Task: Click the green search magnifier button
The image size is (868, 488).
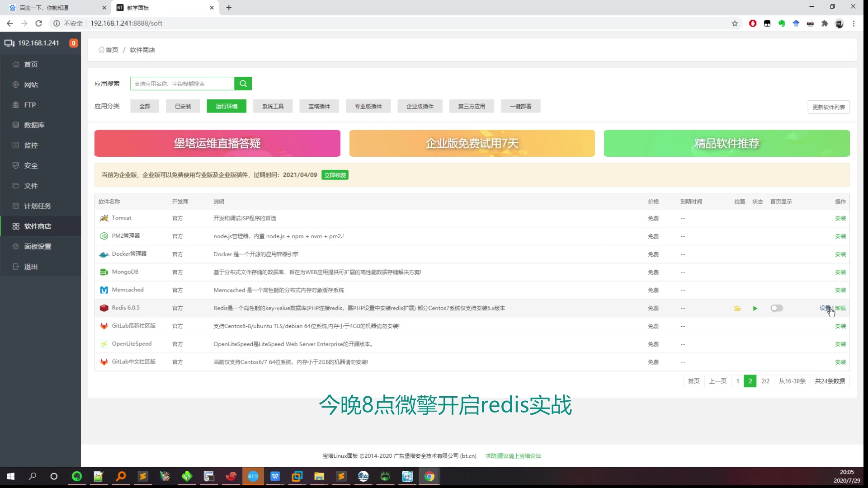Action: [243, 84]
